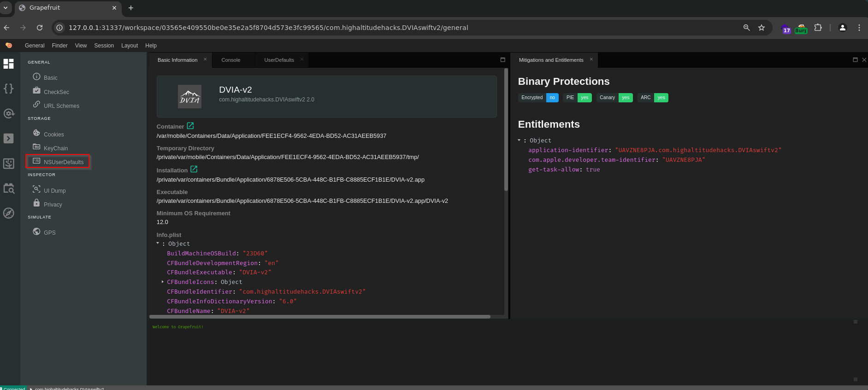Collapse the Info.plist root Object
Viewport: 868px width, 390px height.
point(158,243)
